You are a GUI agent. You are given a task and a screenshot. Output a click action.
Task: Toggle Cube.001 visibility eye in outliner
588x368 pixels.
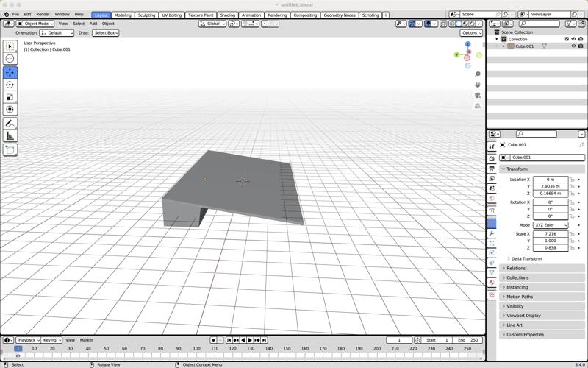coord(573,46)
